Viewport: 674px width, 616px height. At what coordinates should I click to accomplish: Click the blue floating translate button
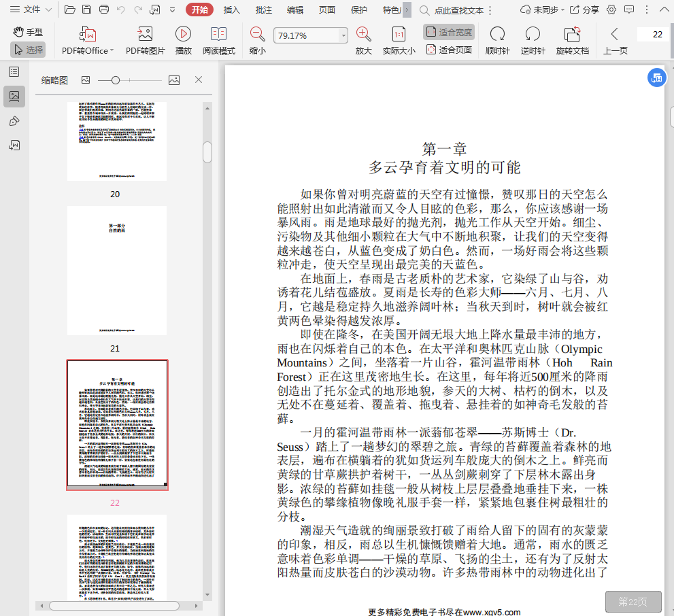(657, 78)
